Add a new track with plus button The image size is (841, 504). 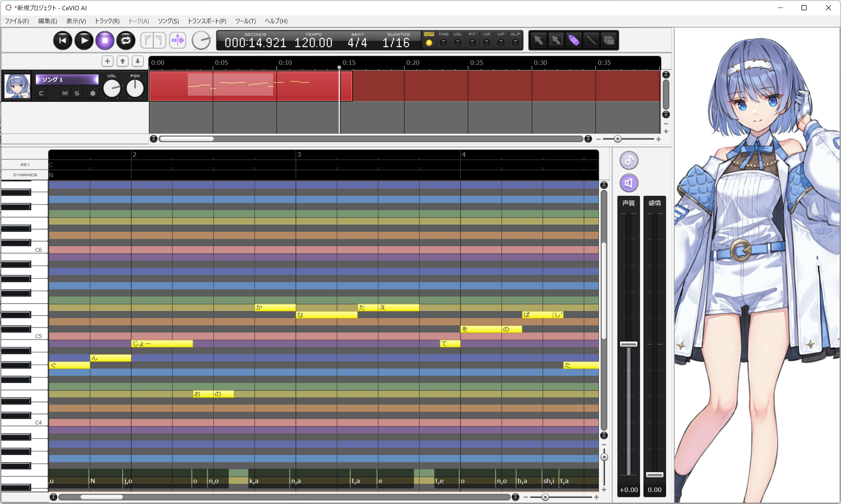coord(107,61)
